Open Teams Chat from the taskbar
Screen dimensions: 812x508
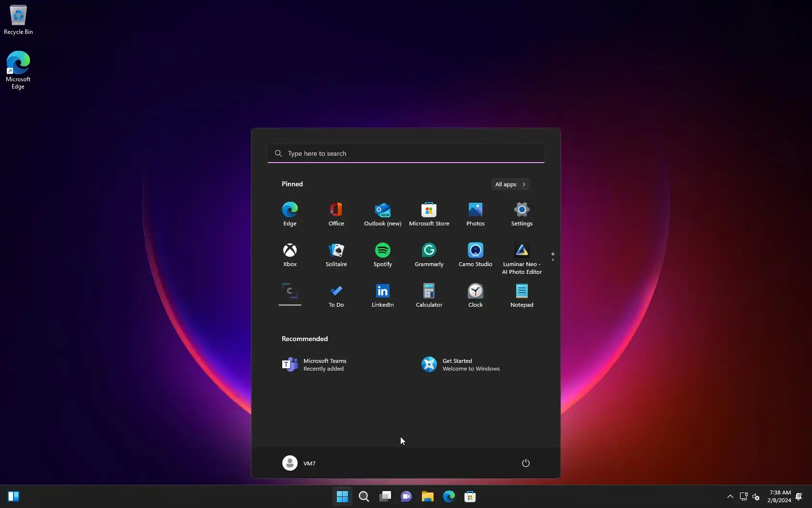click(x=406, y=496)
